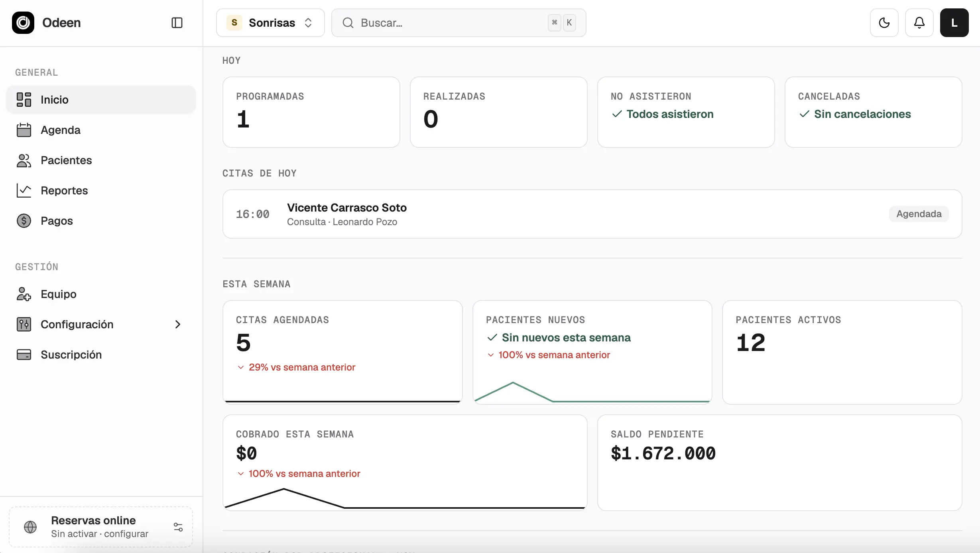Open the Pacientes section
Viewport: 980px width, 553px height.
[x=101, y=160]
